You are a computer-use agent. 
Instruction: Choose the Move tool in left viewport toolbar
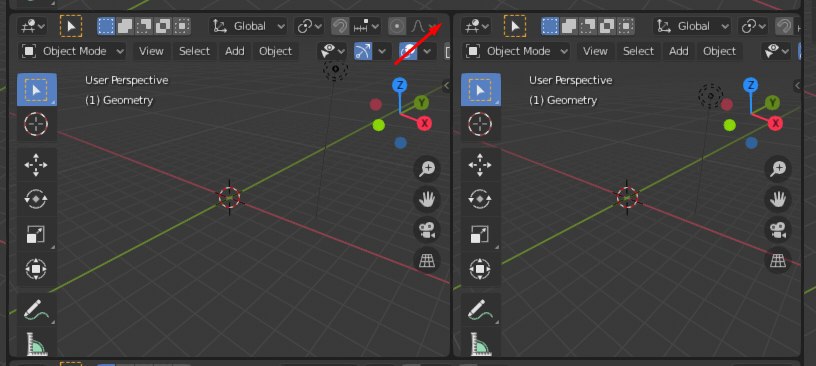tap(37, 165)
